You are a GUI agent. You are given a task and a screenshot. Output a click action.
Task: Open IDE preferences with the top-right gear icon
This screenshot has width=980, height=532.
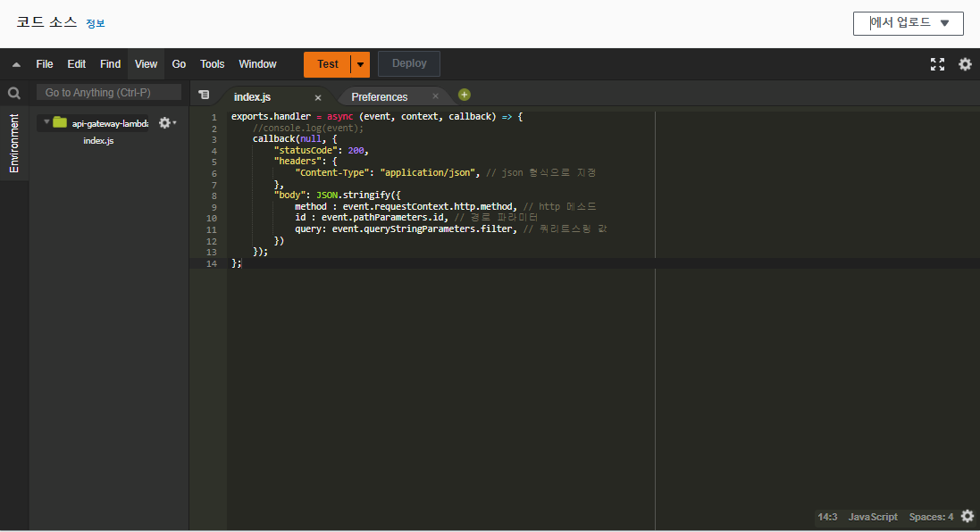965,63
